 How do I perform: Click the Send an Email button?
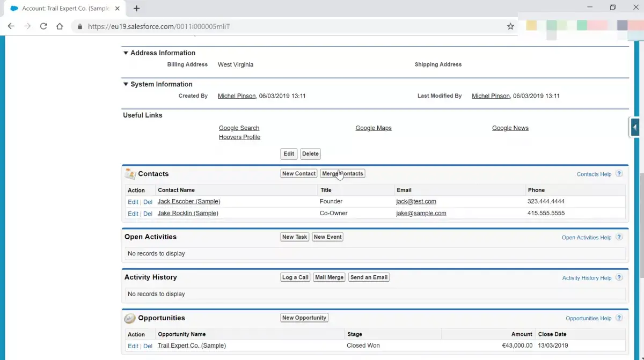coord(369,277)
